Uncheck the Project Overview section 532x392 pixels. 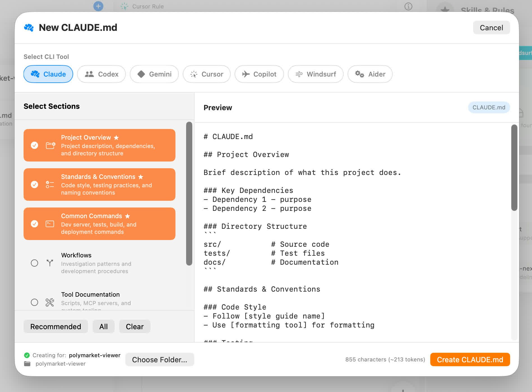pyautogui.click(x=34, y=145)
